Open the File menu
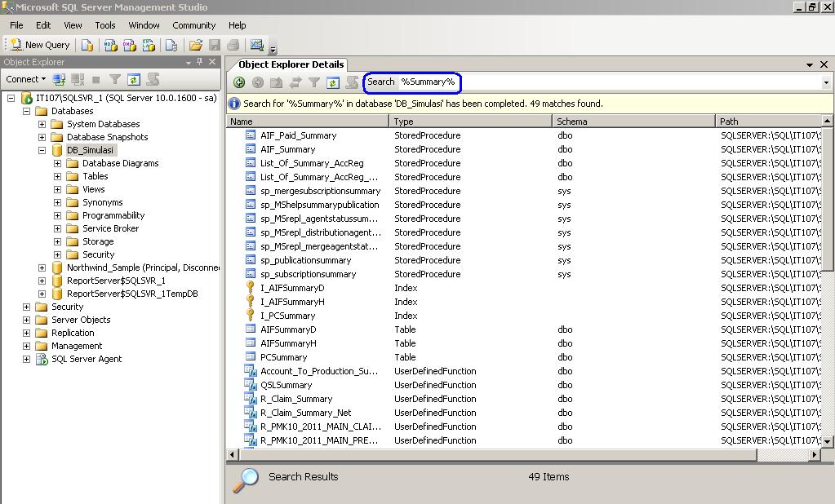This screenshot has width=835, height=504. pos(16,25)
